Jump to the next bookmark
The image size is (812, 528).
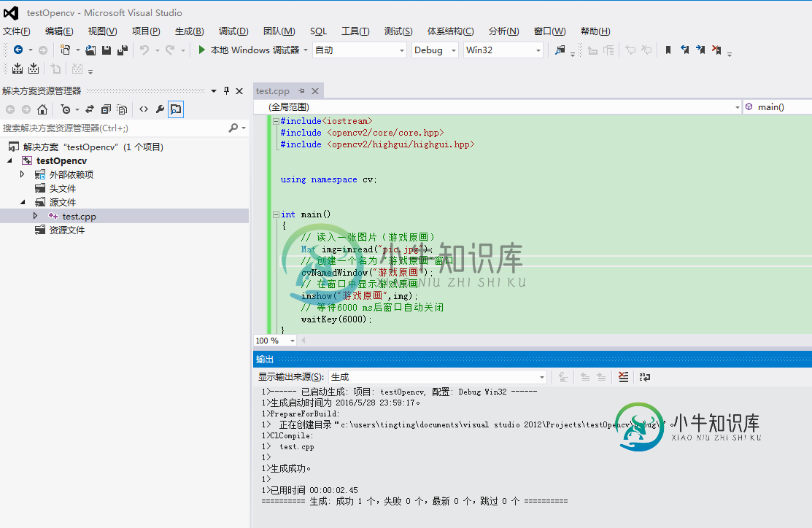point(700,50)
